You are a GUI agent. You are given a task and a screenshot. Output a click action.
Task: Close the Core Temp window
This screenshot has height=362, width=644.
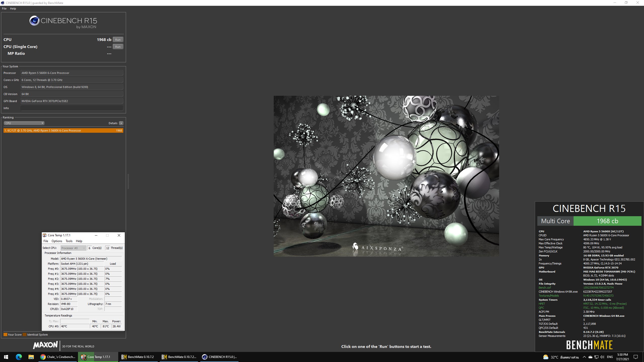coord(119,235)
